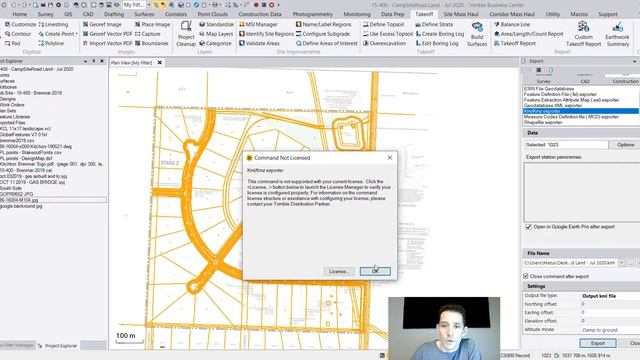The image size is (640, 360).
Task: Click the License... button
Action: [338, 271]
